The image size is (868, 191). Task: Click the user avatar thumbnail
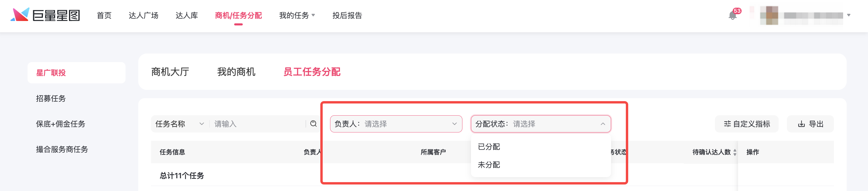[x=769, y=15]
